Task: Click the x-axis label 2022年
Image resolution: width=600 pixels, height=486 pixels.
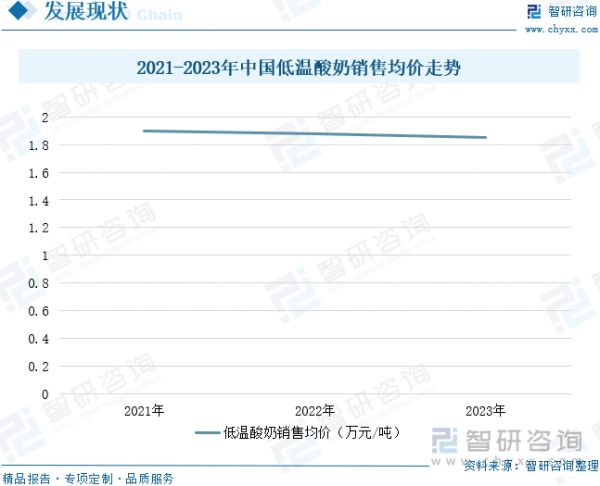Action: [x=315, y=411]
